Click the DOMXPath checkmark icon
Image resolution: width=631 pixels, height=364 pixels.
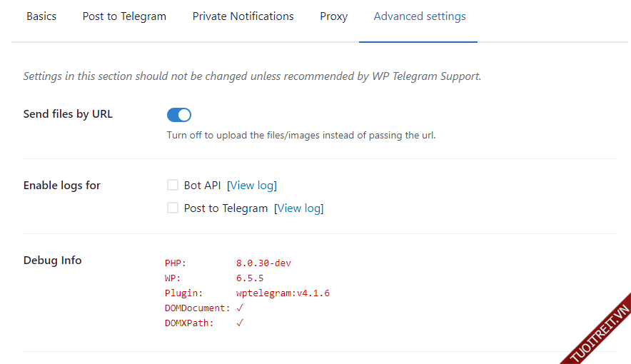tap(241, 323)
